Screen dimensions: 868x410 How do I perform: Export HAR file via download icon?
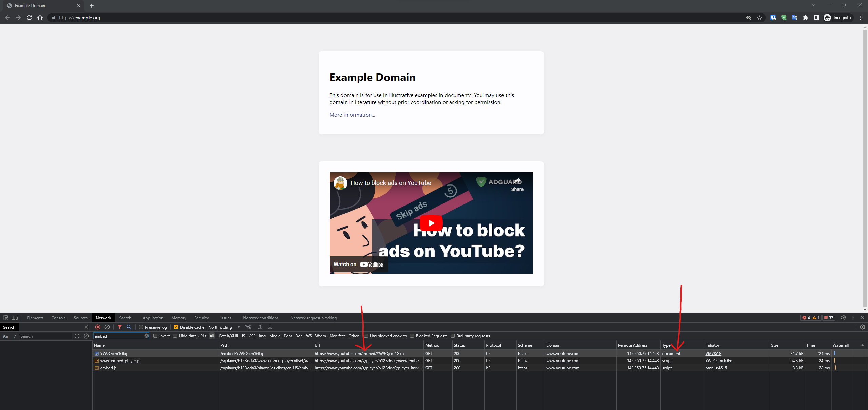[270, 327]
